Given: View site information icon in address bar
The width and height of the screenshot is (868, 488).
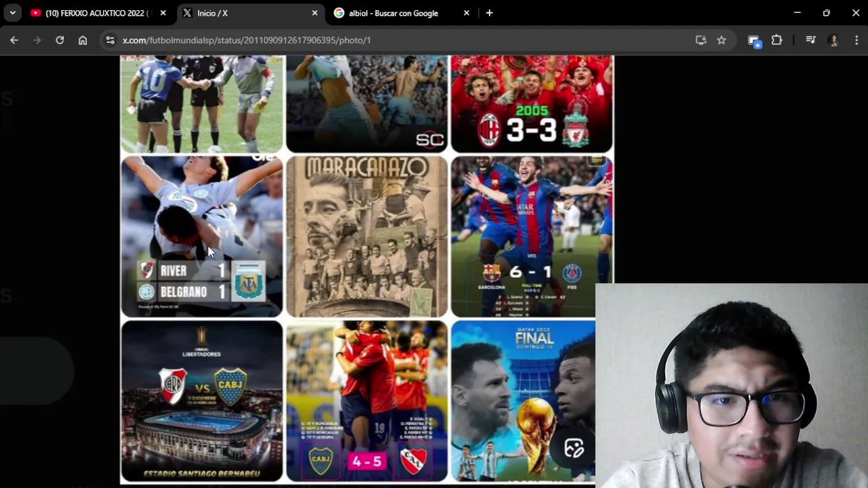Looking at the screenshot, I should click(111, 40).
